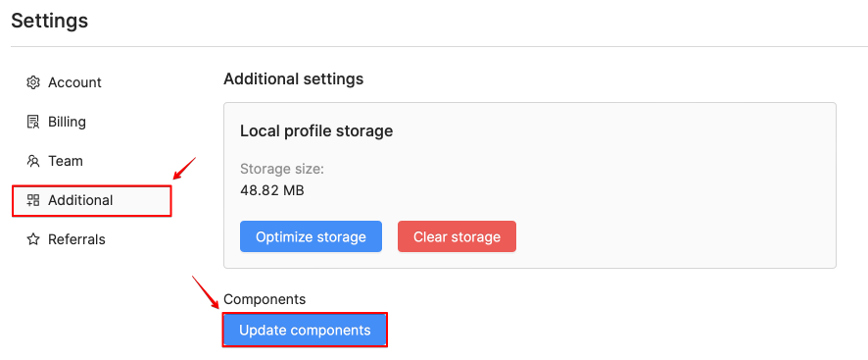Click the grid-plus icon beside Additional
Viewport: 868px width, 360px height.
33,200
